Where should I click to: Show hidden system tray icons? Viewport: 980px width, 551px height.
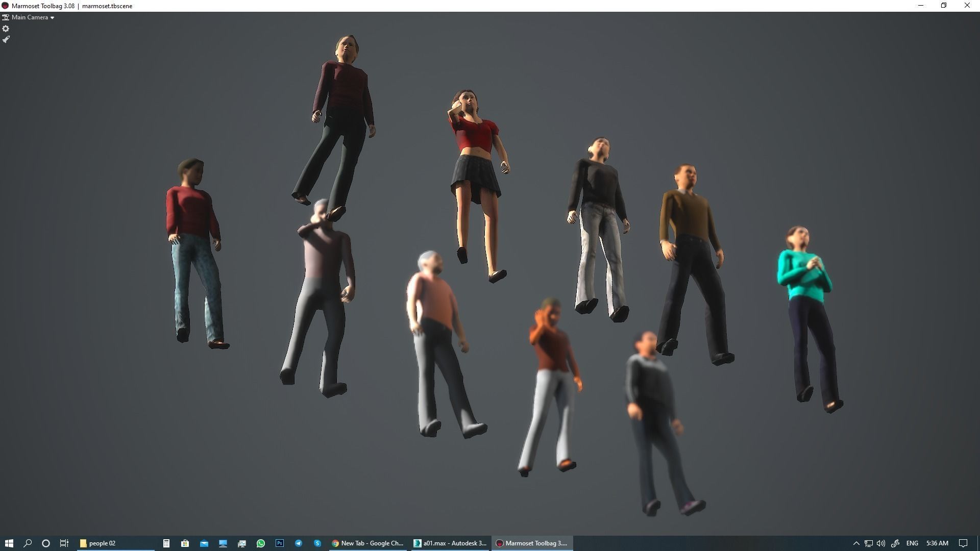[856, 543]
